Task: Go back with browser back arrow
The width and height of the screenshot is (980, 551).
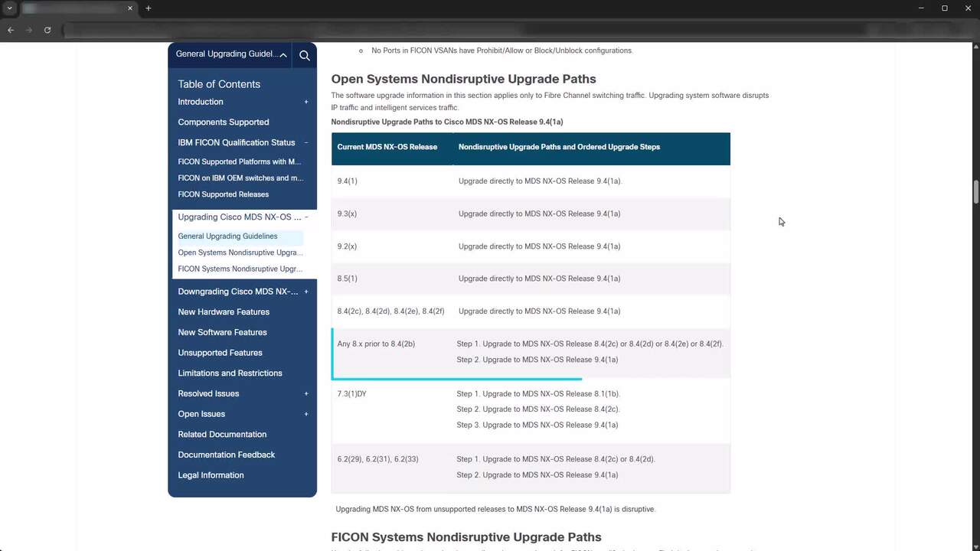Action: tap(11, 30)
